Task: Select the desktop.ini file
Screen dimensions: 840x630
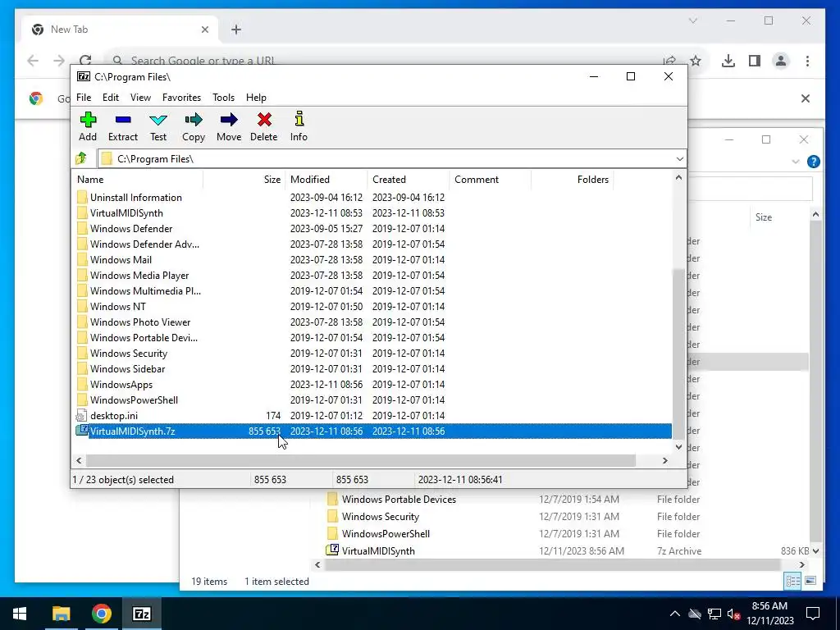Action: click(113, 416)
